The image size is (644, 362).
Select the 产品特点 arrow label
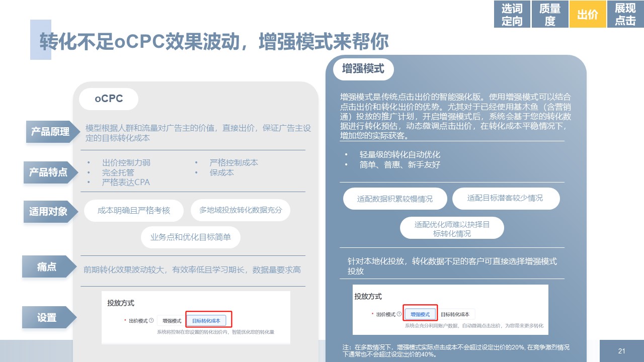tap(50, 172)
